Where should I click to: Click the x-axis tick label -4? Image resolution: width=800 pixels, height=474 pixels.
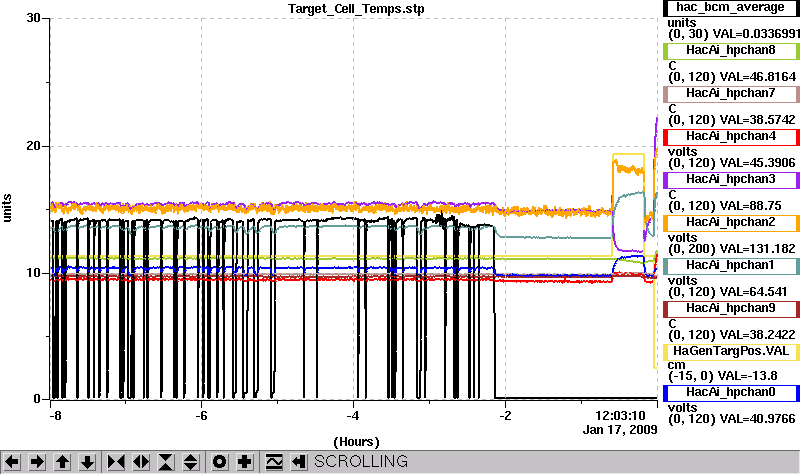354,416
